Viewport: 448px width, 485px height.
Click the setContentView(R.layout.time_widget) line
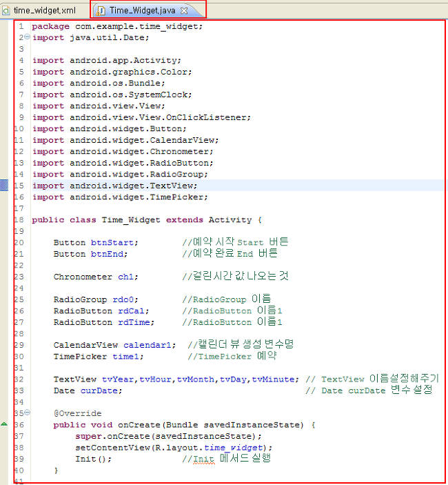pos(174,448)
